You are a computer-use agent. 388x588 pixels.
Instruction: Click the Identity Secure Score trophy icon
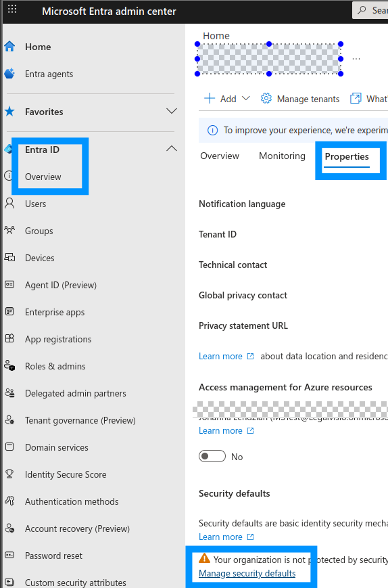tap(9, 474)
